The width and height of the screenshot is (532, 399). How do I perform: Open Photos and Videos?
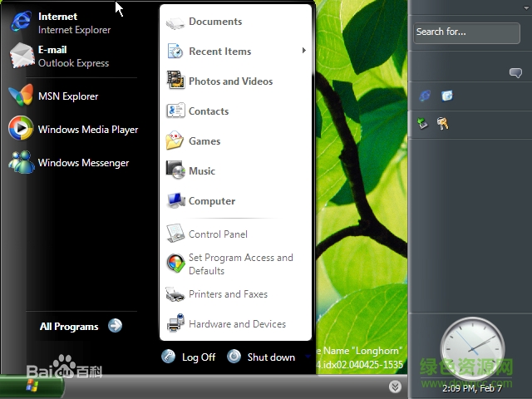(x=229, y=81)
